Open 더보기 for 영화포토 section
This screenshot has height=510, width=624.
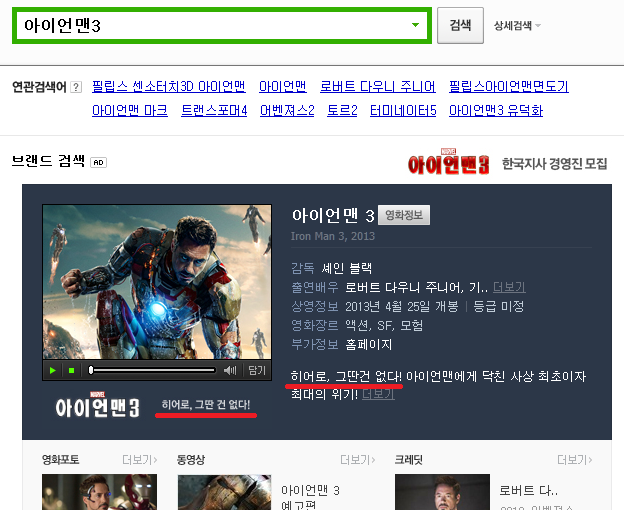[x=140, y=460]
